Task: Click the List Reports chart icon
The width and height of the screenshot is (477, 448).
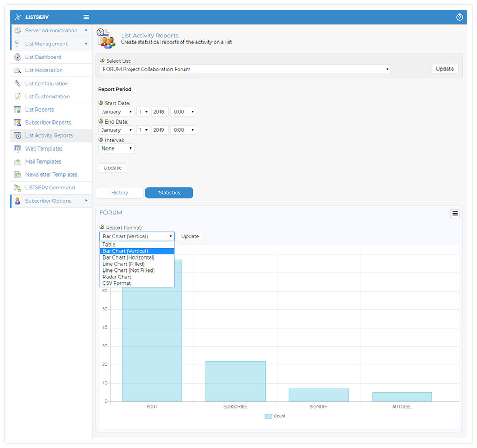Action: (x=18, y=110)
